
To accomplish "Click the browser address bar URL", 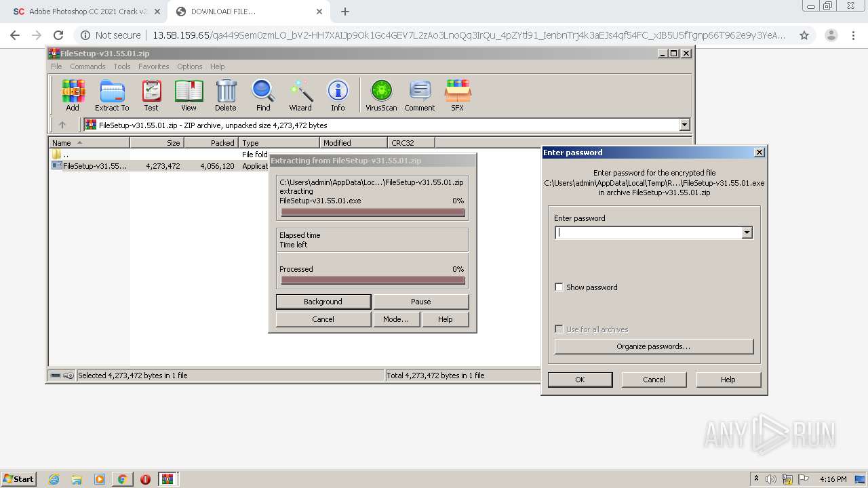I will coord(469,35).
